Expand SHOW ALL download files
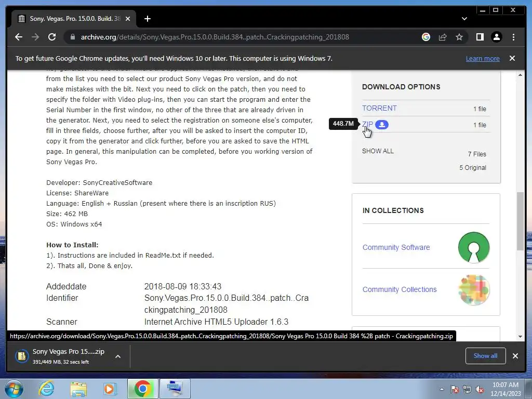This screenshot has width=532, height=399. (x=378, y=151)
